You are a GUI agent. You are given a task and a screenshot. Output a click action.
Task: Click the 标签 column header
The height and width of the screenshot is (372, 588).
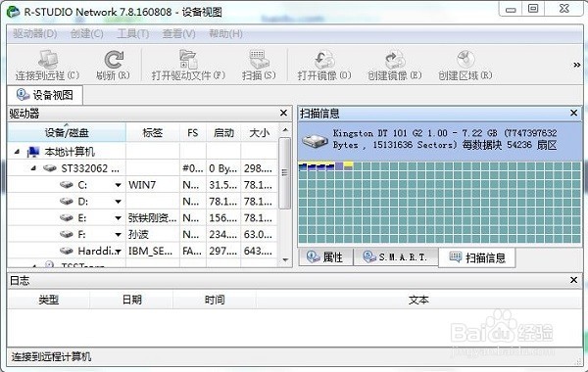click(x=153, y=132)
